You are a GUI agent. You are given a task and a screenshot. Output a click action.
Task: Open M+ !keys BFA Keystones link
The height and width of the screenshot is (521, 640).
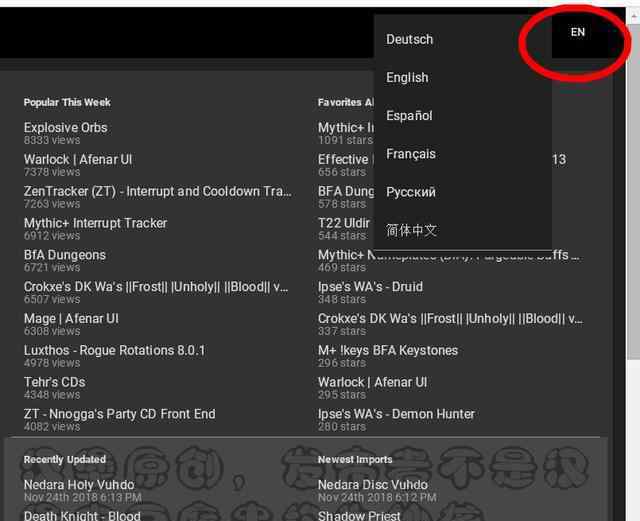(388, 350)
